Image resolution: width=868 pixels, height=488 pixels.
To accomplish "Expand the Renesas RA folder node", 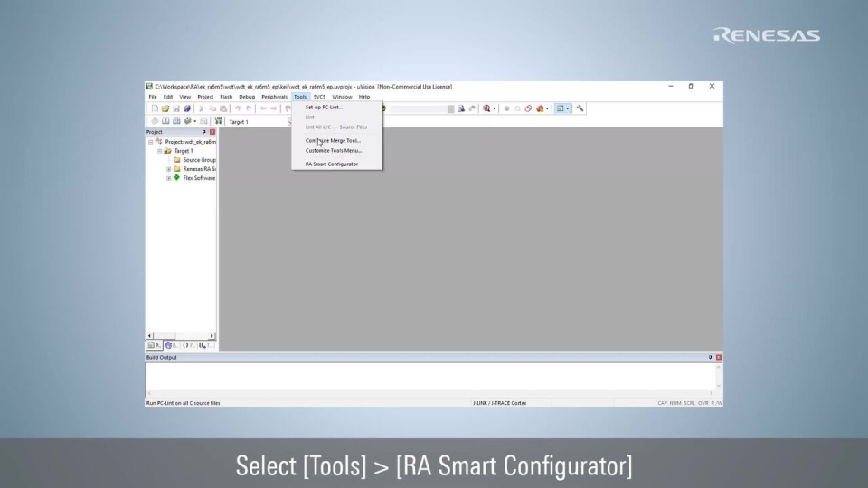I will coord(169,169).
